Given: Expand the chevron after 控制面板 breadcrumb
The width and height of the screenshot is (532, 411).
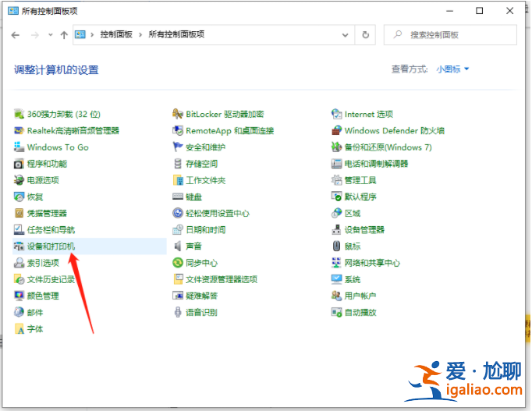Looking at the screenshot, I should click(x=140, y=34).
